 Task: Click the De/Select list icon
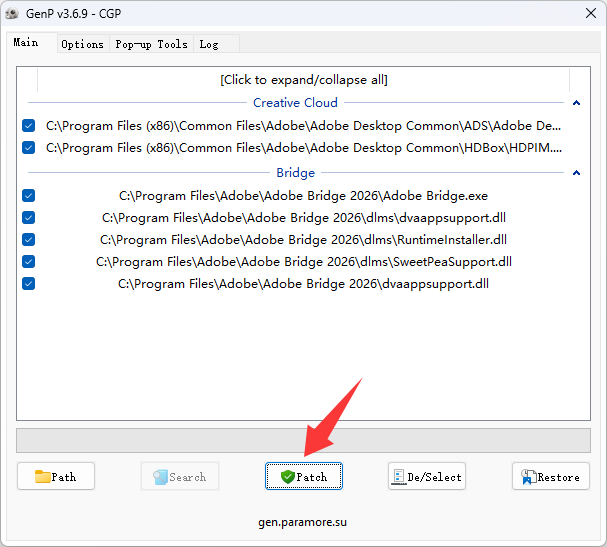click(x=398, y=477)
